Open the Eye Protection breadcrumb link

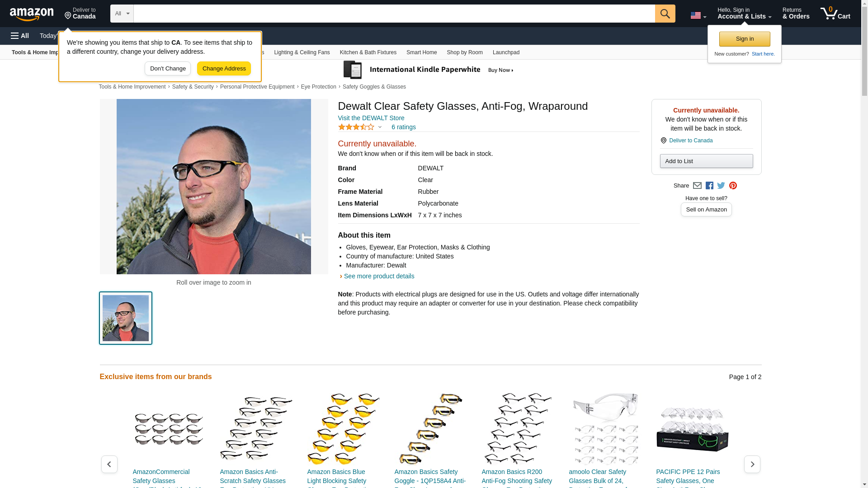pos(318,87)
